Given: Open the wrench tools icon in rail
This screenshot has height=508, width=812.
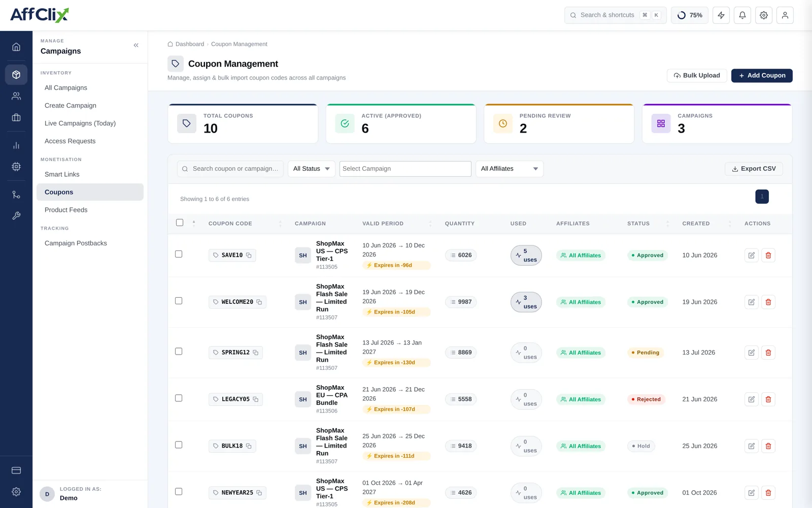Looking at the screenshot, I should [x=16, y=216].
